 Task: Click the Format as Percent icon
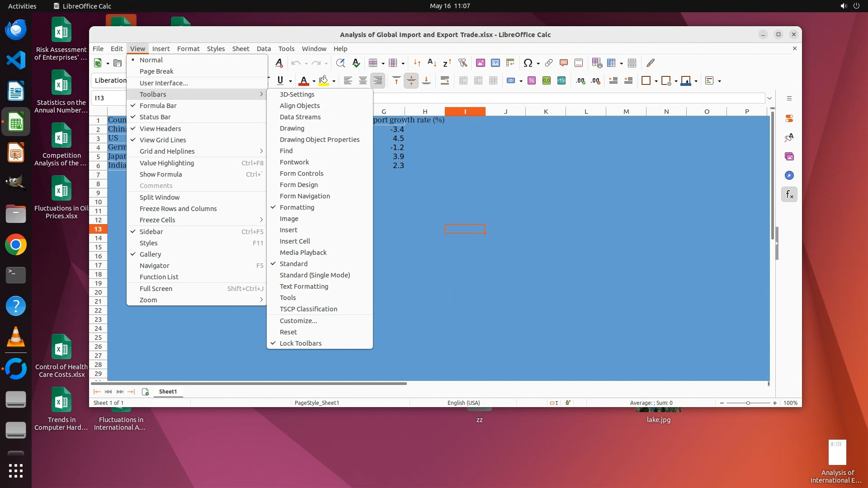tap(532, 81)
